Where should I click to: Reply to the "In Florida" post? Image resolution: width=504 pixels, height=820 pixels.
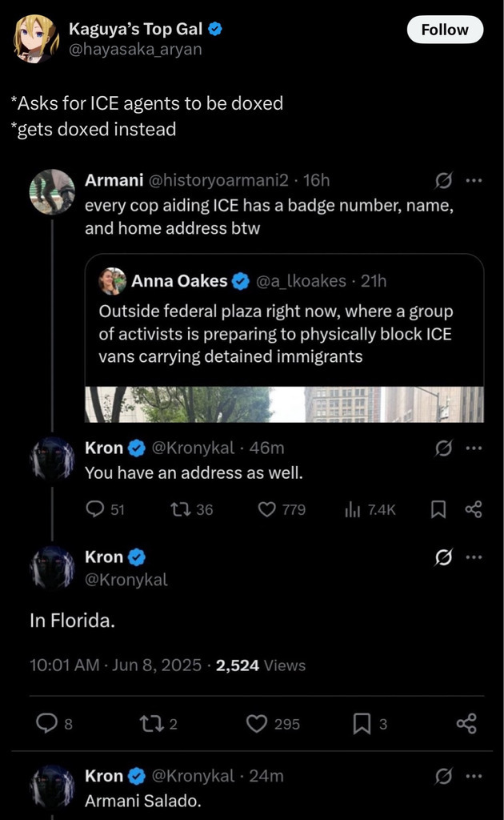(x=47, y=724)
